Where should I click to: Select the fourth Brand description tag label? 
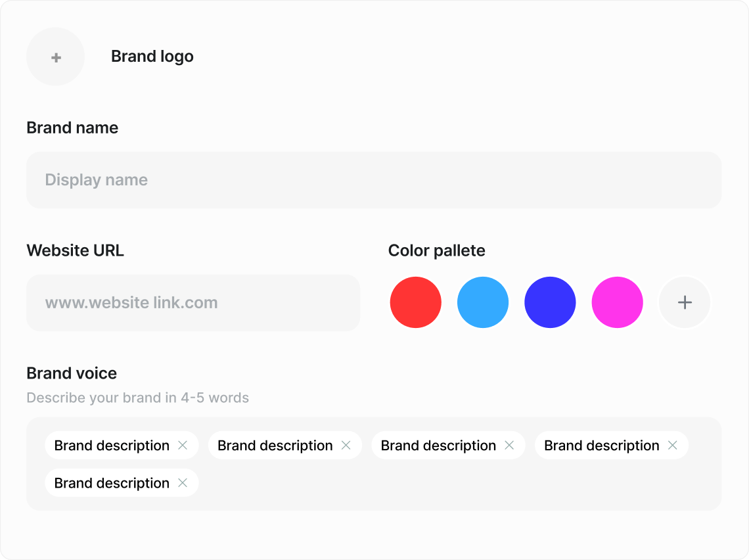601,446
